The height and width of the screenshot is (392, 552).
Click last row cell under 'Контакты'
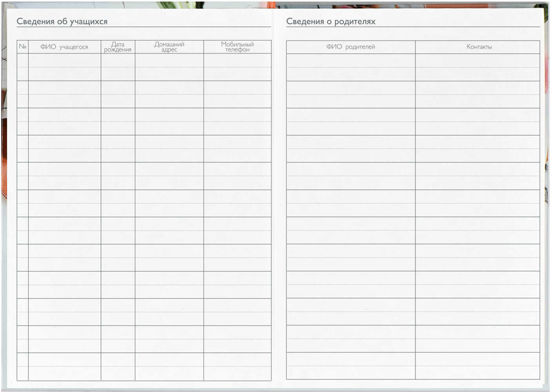[478, 366]
